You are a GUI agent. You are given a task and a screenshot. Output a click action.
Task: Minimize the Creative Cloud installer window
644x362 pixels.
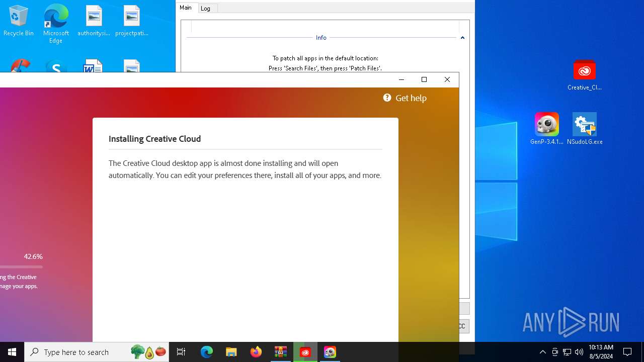pos(401,79)
